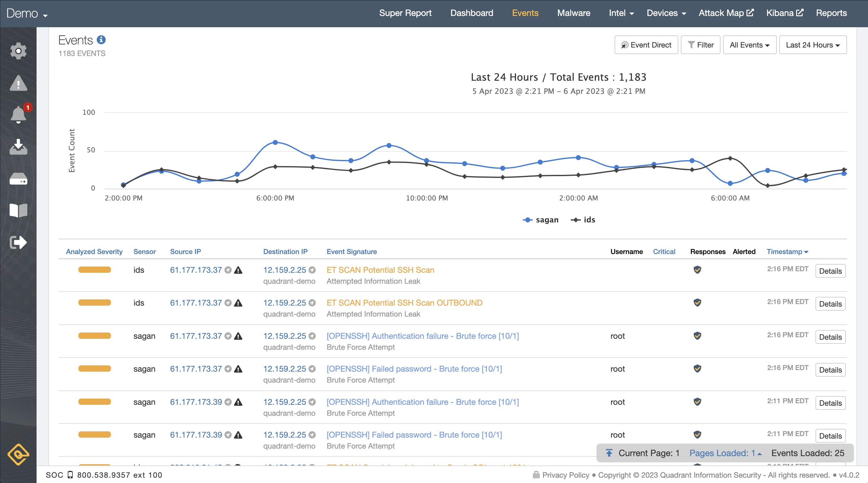Open documentation via the book icon

tap(18, 210)
